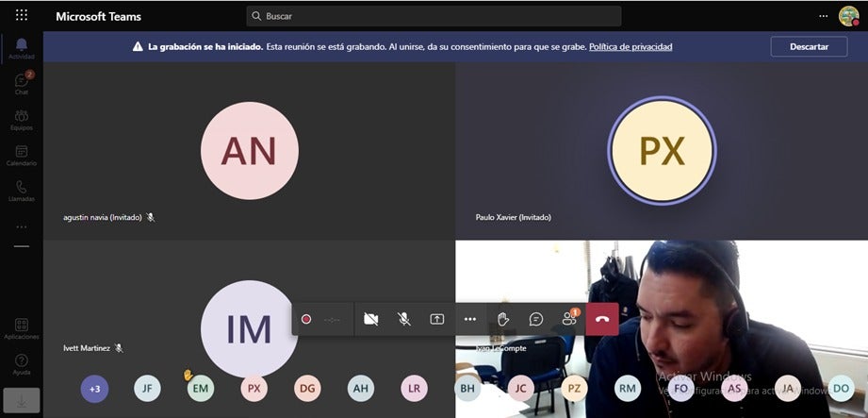This screenshot has height=418, width=868.
Task: Open the Política de privacidad link
Action: coord(631,46)
